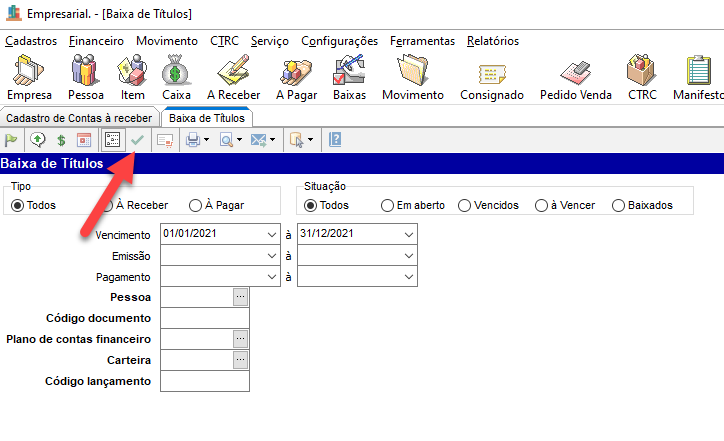Viewport: 724px width, 441px height.
Task: Click the green checkmark confirm icon
Action: coord(138,140)
